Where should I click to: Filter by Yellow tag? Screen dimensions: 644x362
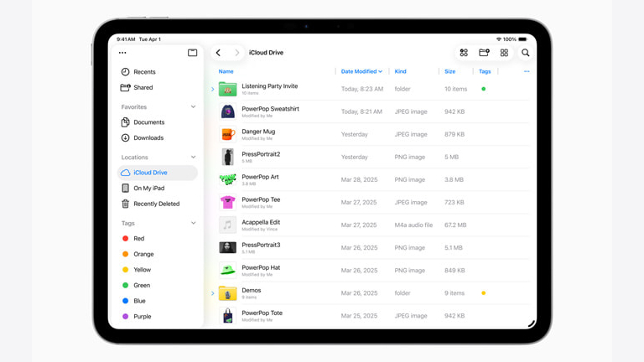158,270
